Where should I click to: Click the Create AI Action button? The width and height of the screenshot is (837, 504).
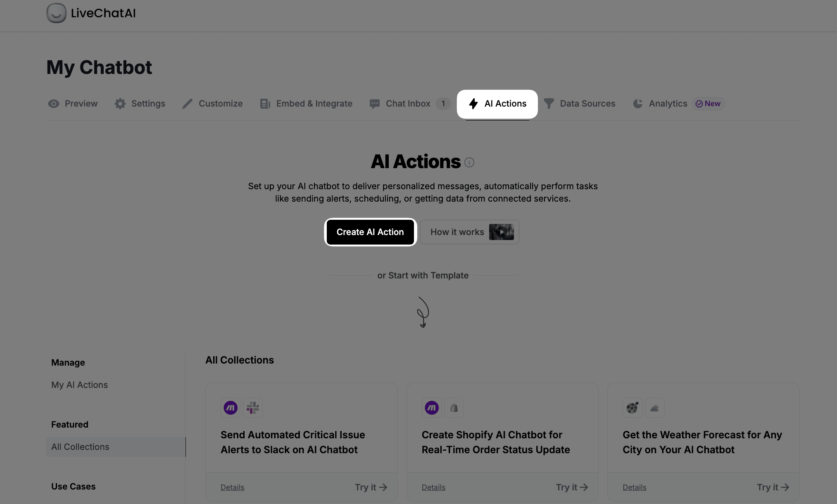(370, 231)
